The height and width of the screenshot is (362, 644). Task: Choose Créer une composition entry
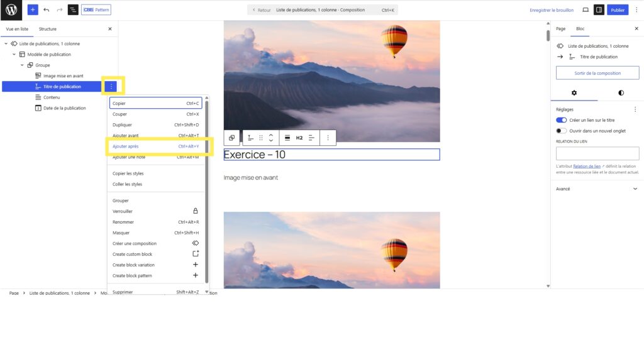click(x=156, y=243)
